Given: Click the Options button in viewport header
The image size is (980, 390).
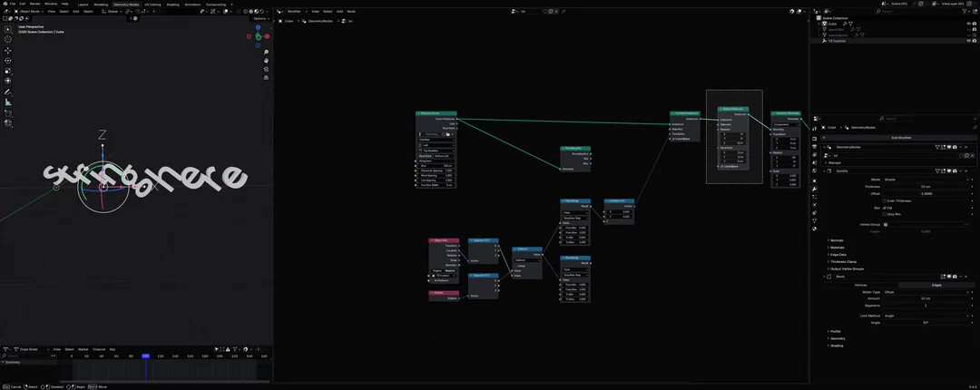Looking at the screenshot, I should click(260, 19).
